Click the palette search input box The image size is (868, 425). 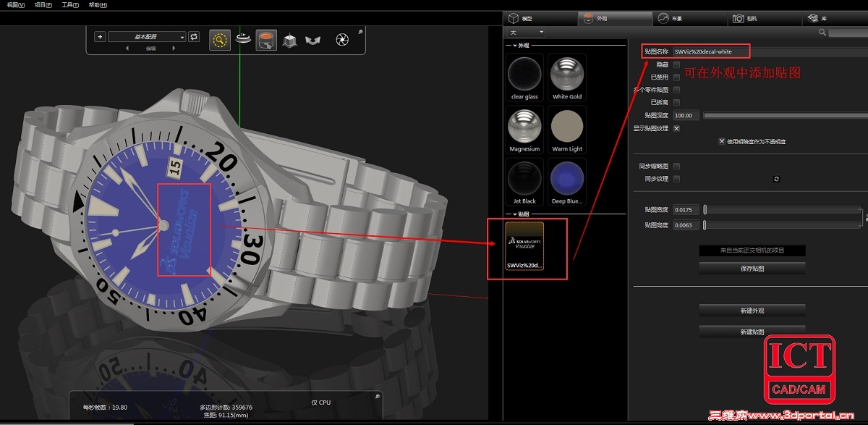(x=848, y=33)
